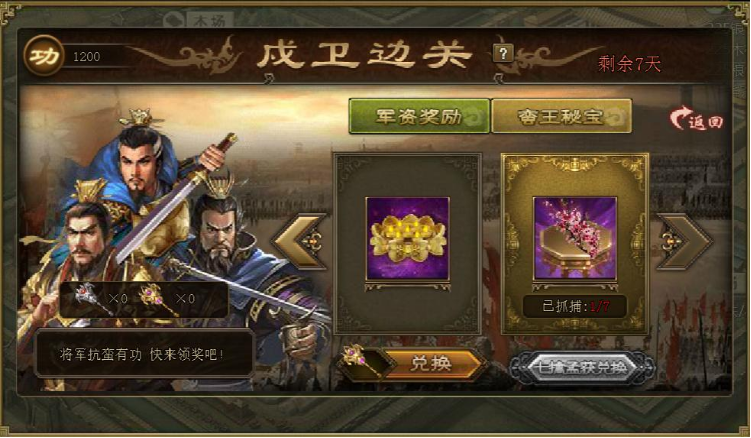Click the 功 merit points badge
The width and height of the screenshot is (751, 438).
coord(44,56)
